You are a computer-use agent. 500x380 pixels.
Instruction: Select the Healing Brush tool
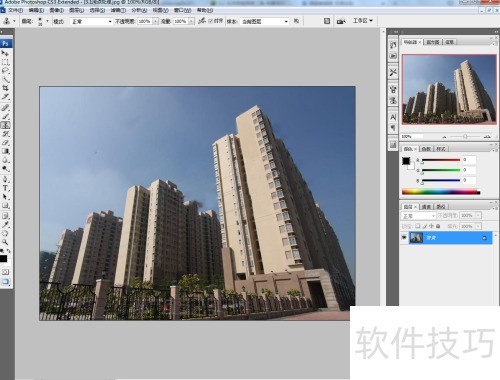point(5,108)
